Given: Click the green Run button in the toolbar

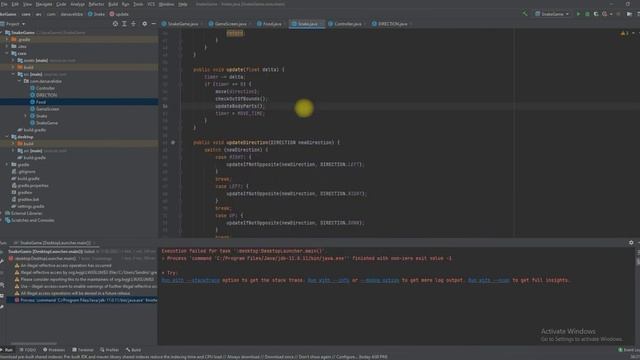Looking at the screenshot, I should click(x=578, y=14).
